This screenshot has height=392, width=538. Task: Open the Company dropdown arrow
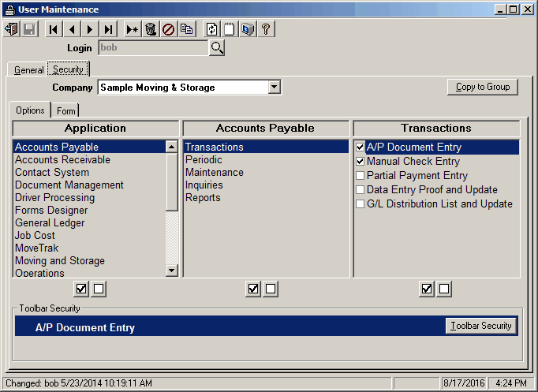[275, 87]
